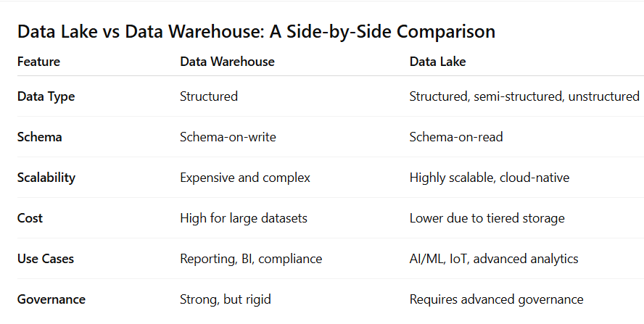Click the 'Cost' row label
644x324 pixels.
[x=30, y=218]
